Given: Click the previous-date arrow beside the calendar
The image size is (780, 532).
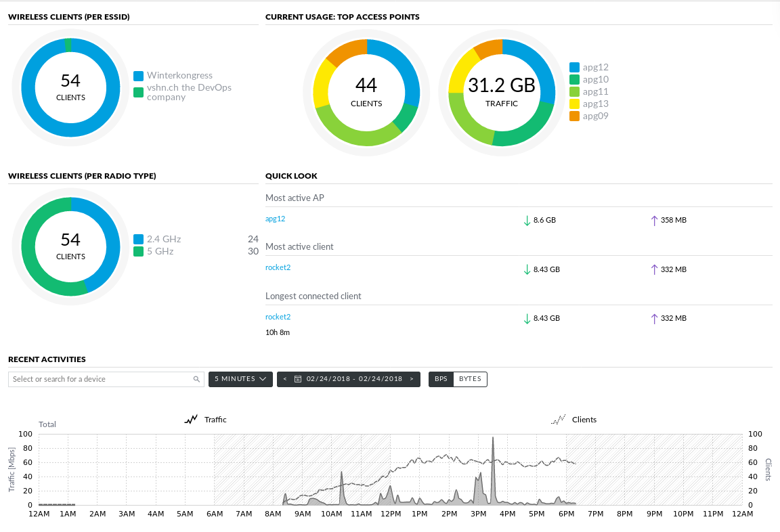Looking at the screenshot, I should [x=284, y=379].
